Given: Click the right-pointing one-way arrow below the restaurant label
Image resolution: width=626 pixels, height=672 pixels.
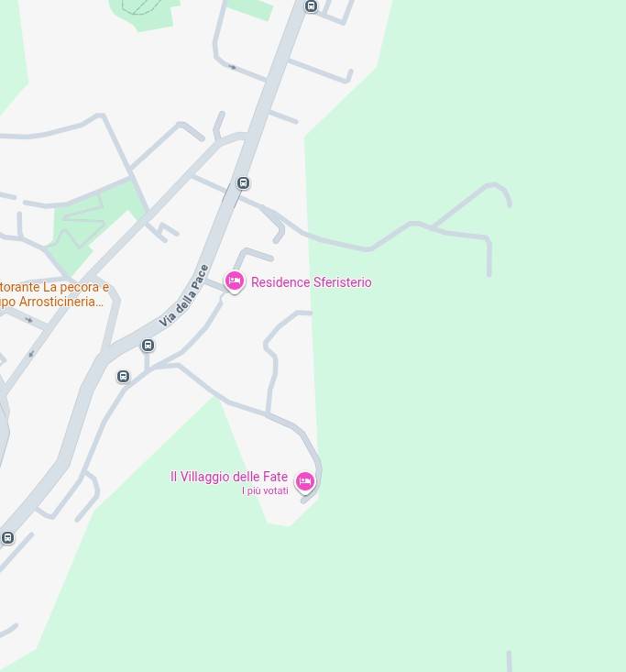Looking at the screenshot, I should tap(28, 320).
